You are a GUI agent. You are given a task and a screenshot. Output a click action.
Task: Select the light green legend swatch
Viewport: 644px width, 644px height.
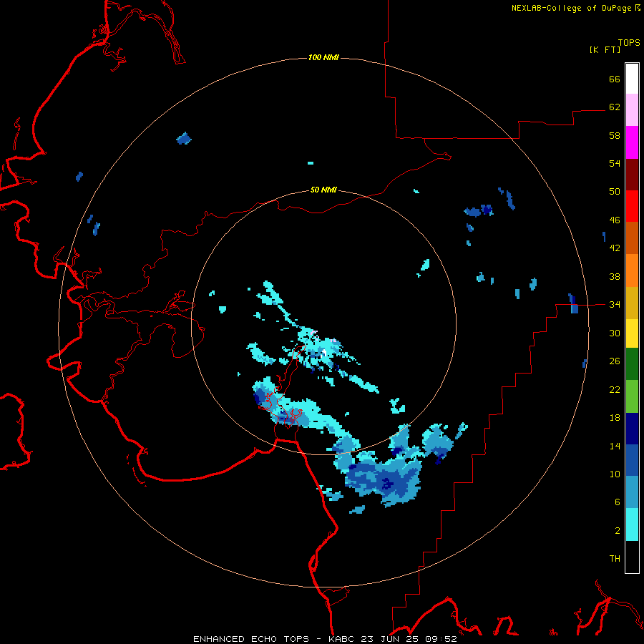[632, 396]
